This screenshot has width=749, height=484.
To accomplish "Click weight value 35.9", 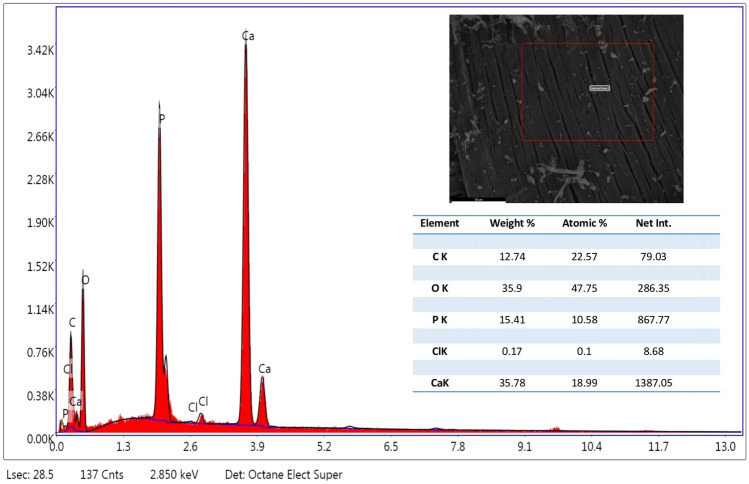I will (x=512, y=288).
